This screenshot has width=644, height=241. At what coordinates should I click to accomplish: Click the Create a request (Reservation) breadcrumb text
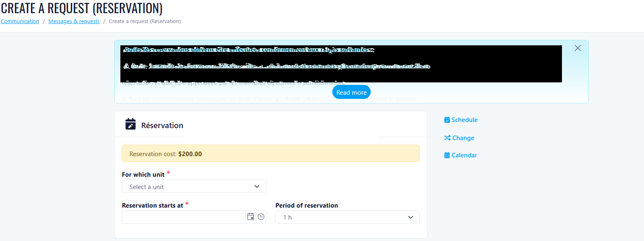tap(145, 21)
